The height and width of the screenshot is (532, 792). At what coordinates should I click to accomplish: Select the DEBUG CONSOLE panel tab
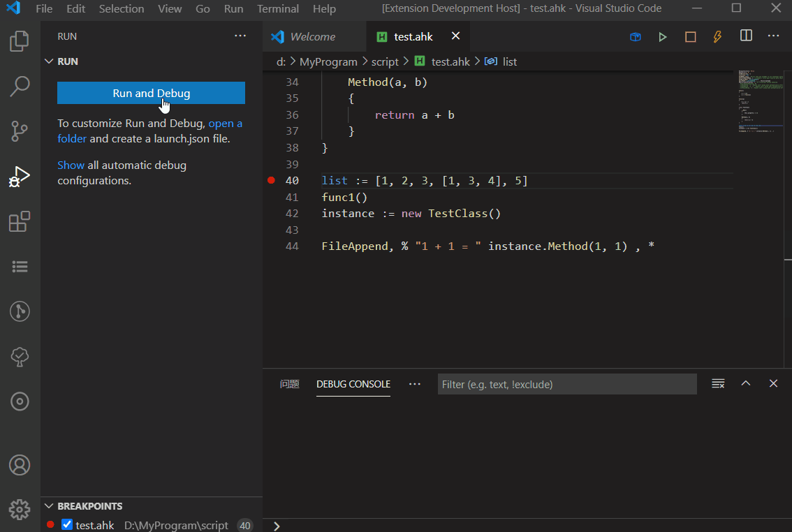[x=353, y=384]
